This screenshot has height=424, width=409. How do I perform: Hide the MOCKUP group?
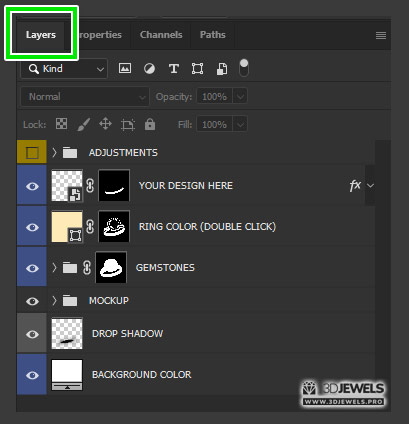[x=32, y=301]
